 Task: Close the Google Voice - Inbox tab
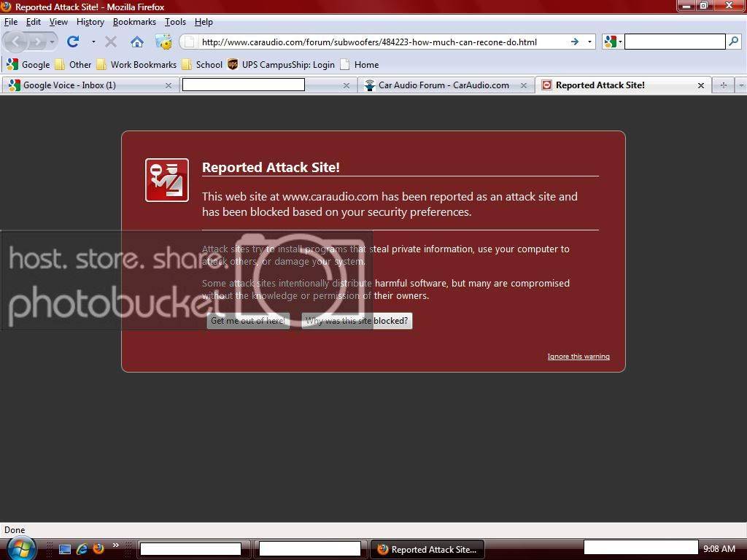[169, 86]
